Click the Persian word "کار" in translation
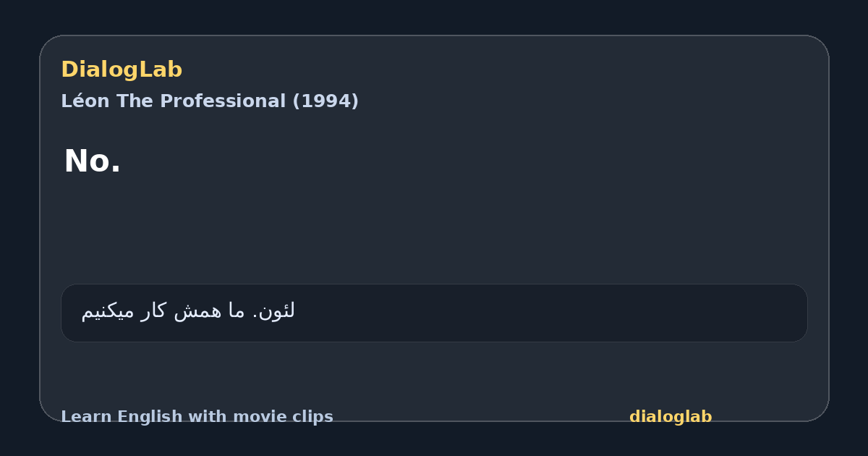This screenshot has width=868, height=456. click(x=155, y=311)
